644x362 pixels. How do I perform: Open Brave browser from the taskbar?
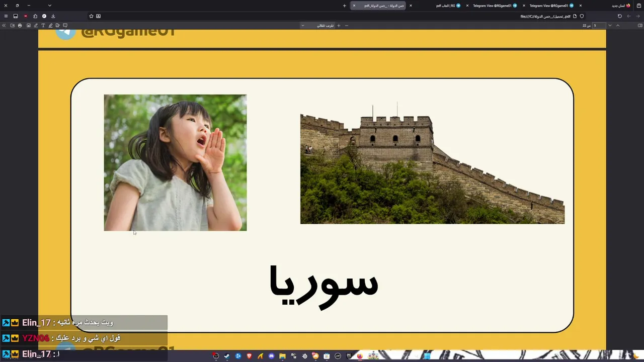point(249,356)
